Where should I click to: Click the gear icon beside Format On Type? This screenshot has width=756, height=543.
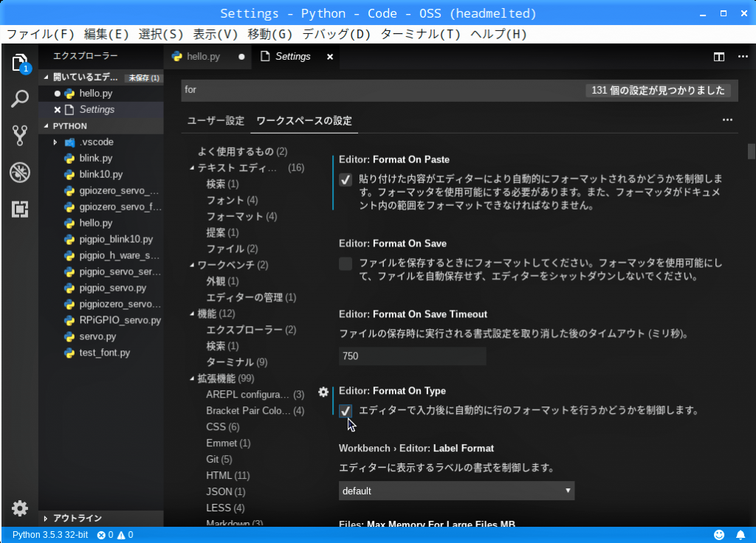[x=323, y=392]
